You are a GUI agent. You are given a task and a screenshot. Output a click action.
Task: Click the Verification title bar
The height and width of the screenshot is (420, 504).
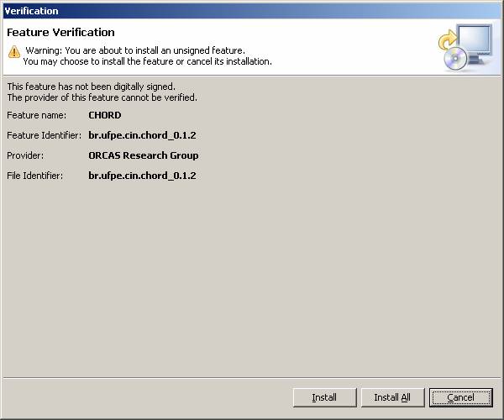[x=252, y=10]
